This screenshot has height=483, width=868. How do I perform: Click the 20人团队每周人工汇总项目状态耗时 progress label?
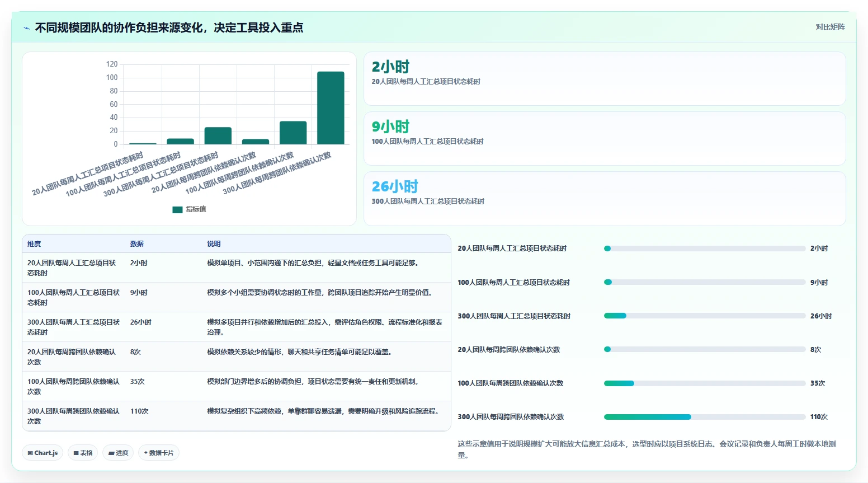tap(512, 248)
